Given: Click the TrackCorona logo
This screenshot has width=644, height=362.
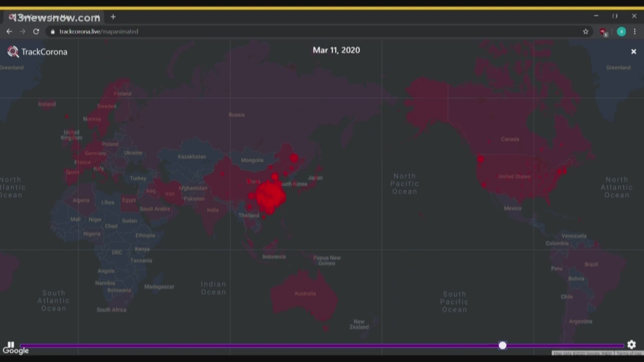Looking at the screenshot, I should pos(38,52).
